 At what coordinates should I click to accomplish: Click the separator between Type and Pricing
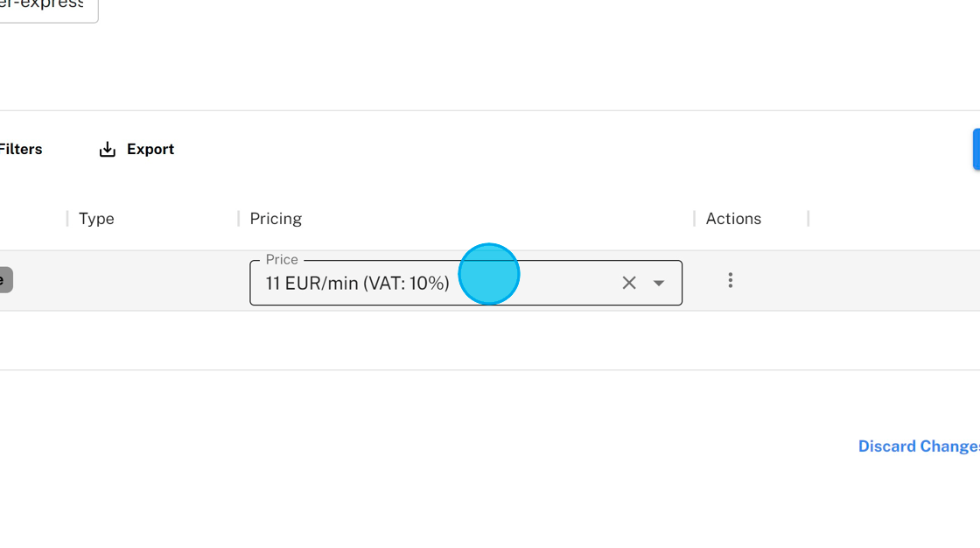[x=239, y=219]
